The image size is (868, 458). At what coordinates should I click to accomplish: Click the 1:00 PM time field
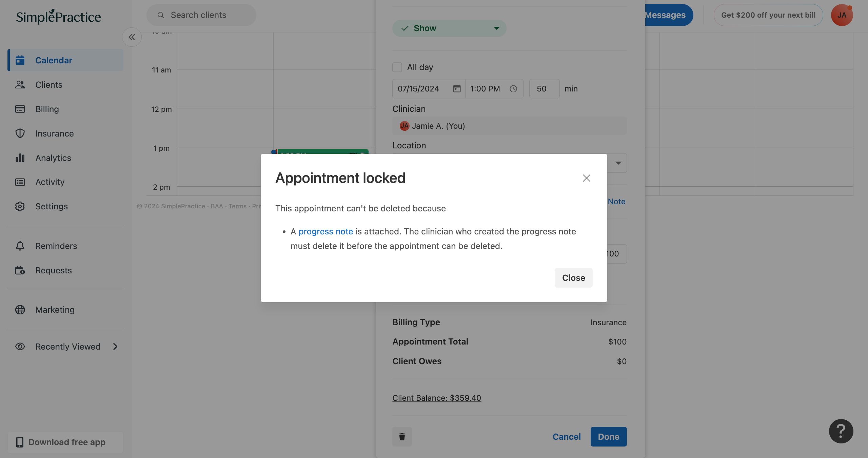coord(494,89)
